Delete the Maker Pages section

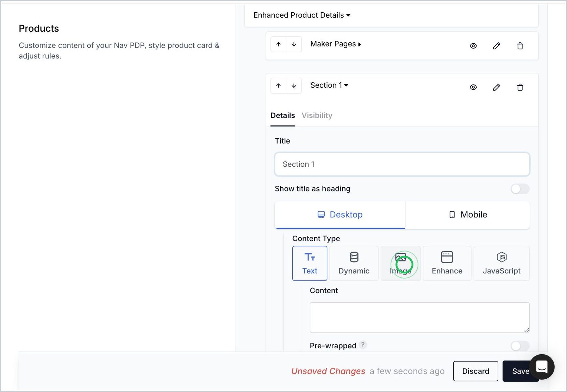[520, 46]
